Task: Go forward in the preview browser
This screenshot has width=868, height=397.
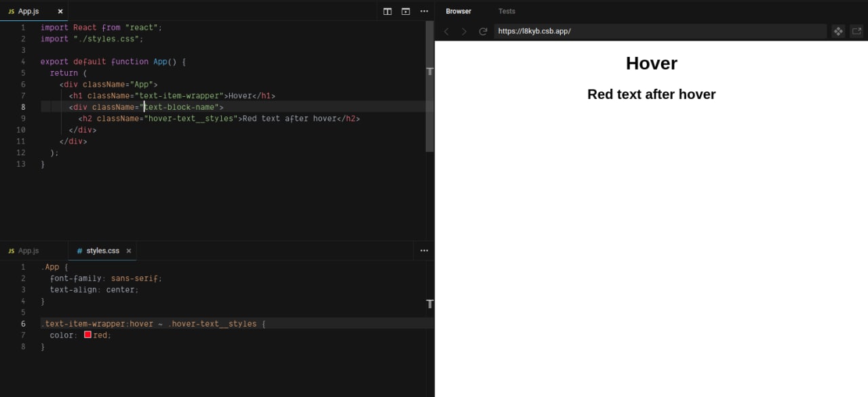Action: pyautogui.click(x=464, y=31)
